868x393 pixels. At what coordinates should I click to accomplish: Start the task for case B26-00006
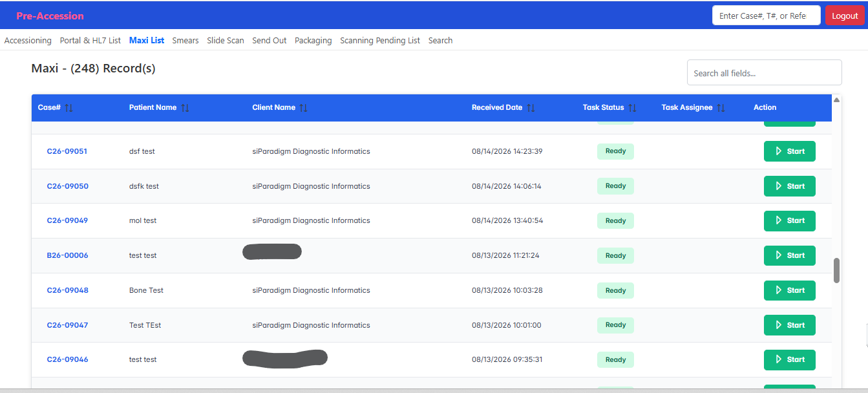(789, 255)
